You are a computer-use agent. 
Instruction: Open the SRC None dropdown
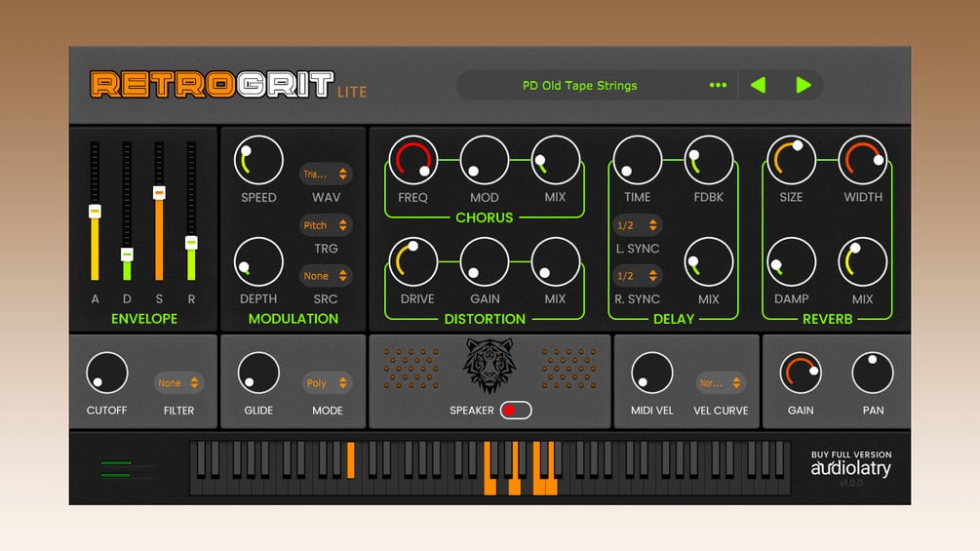click(x=325, y=275)
